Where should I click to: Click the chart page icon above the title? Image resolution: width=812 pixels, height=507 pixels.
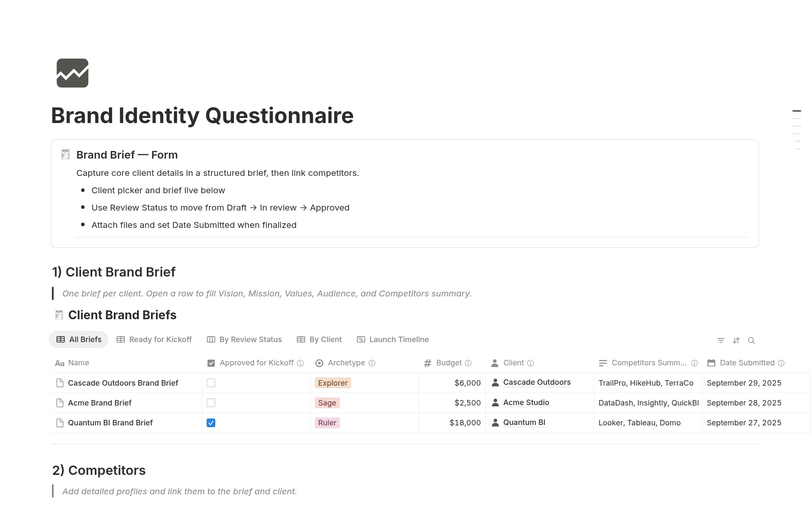(x=72, y=73)
